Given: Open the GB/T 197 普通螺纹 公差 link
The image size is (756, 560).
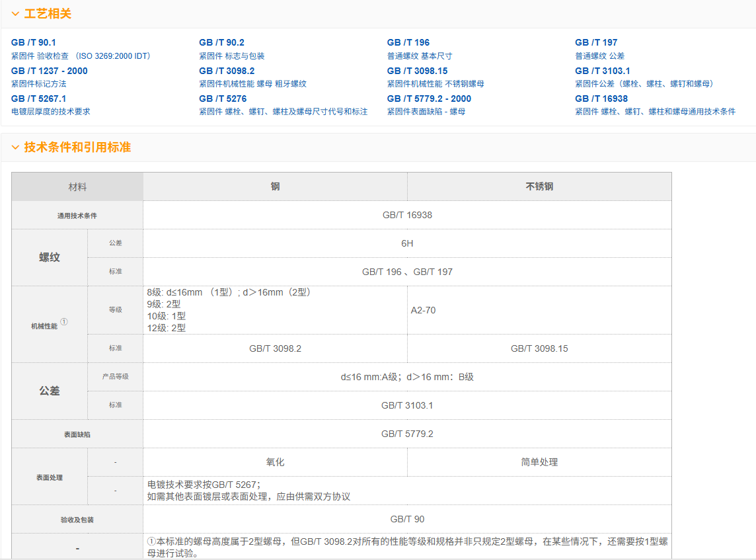Looking at the screenshot, I should pyautogui.click(x=596, y=42).
